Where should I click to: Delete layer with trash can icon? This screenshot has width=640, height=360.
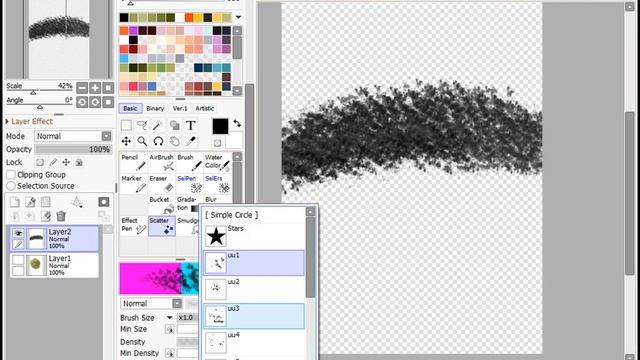[x=61, y=216]
